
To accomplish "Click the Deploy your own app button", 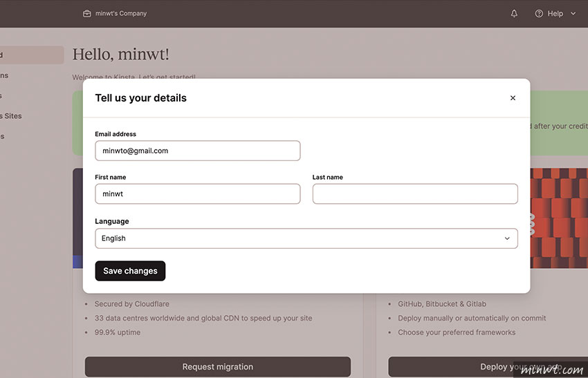I will point(488,367).
